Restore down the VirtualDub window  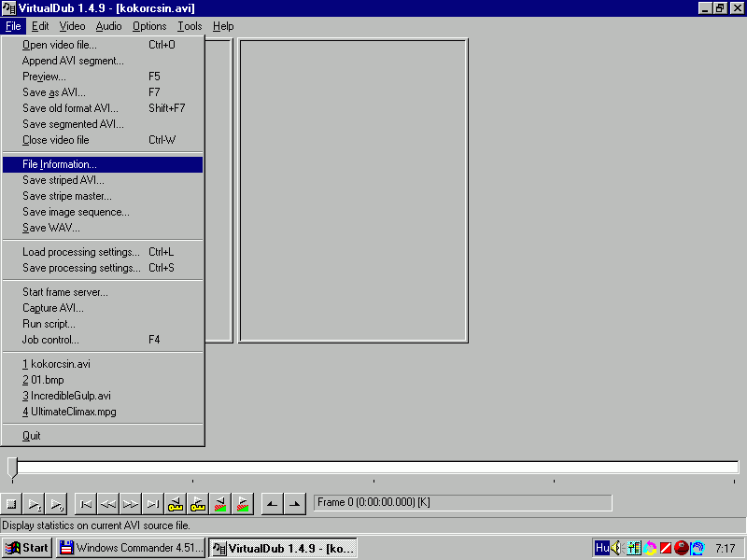click(x=720, y=8)
